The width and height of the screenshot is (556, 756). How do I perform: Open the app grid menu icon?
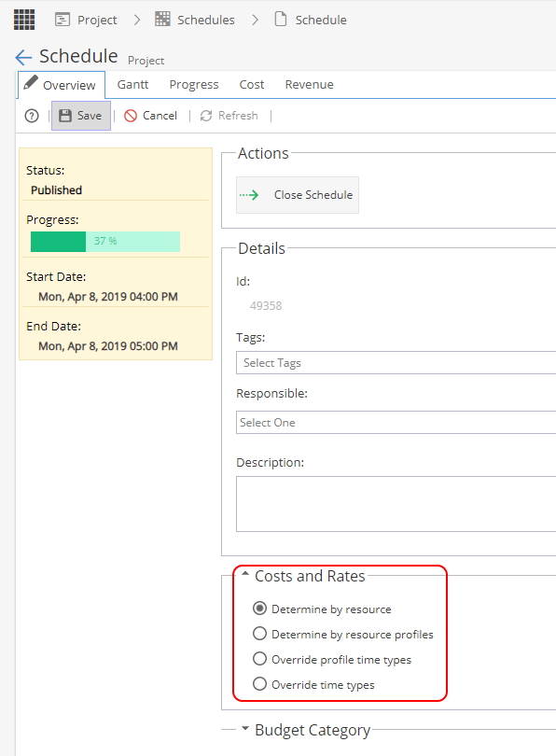tap(24, 20)
